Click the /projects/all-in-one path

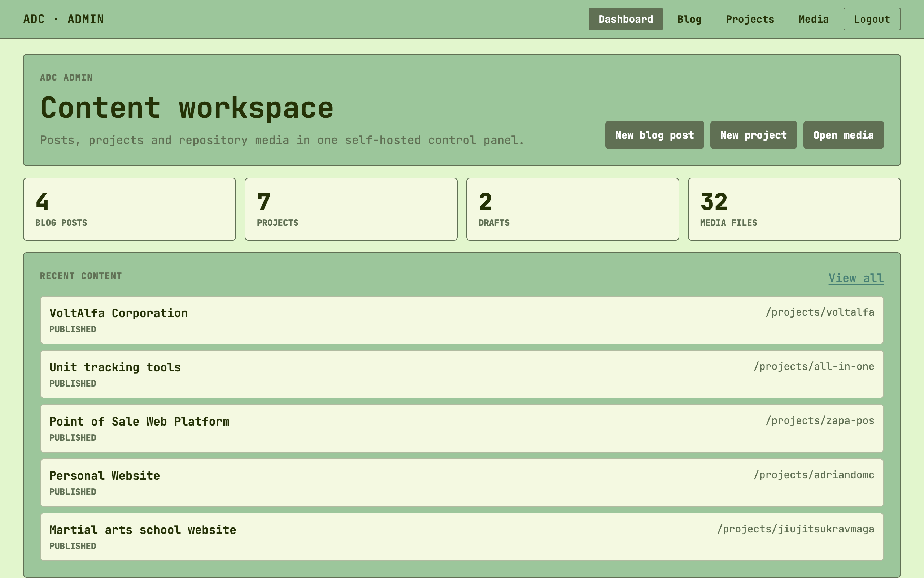click(814, 367)
